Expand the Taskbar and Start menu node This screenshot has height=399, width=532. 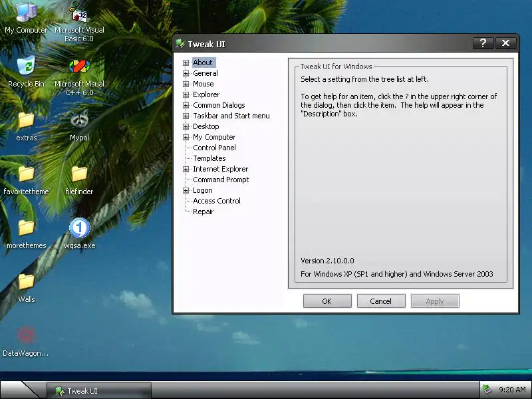click(186, 116)
